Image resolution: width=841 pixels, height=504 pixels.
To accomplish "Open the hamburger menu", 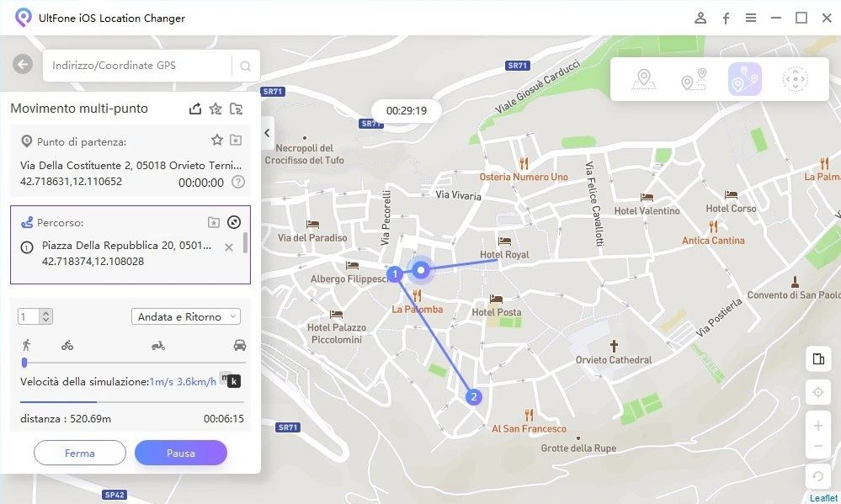I will point(751,18).
